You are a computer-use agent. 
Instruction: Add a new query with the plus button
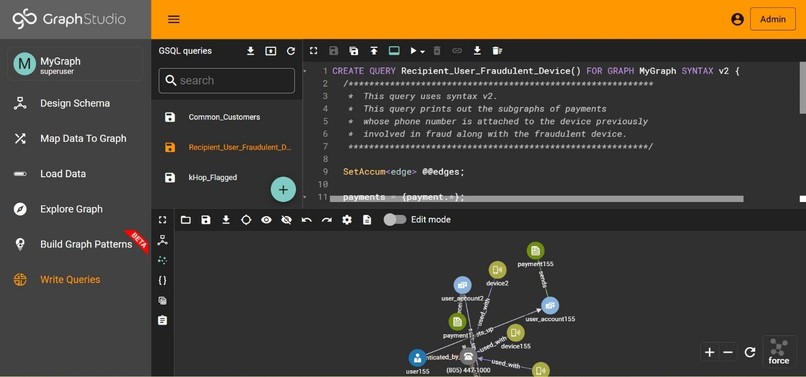(x=283, y=189)
